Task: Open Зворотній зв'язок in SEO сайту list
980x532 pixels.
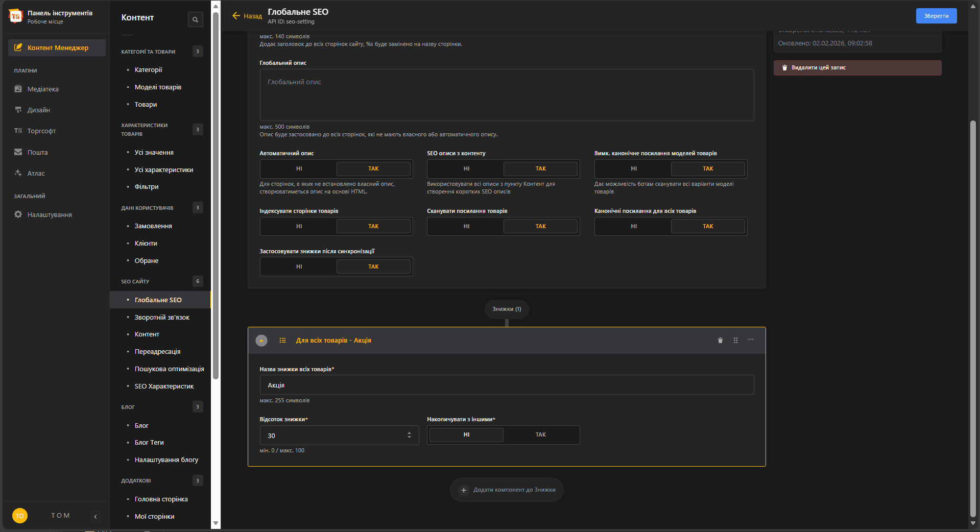Action: pos(161,318)
